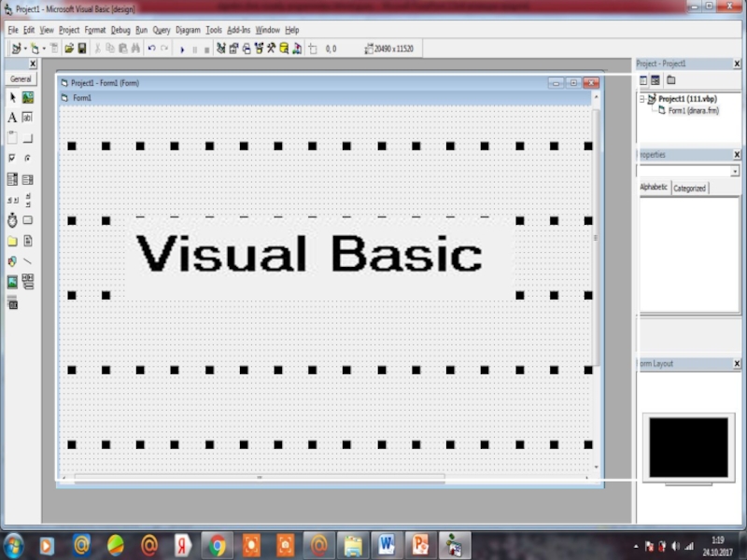Open the File menu
The height and width of the screenshot is (560, 747).
coord(13,30)
